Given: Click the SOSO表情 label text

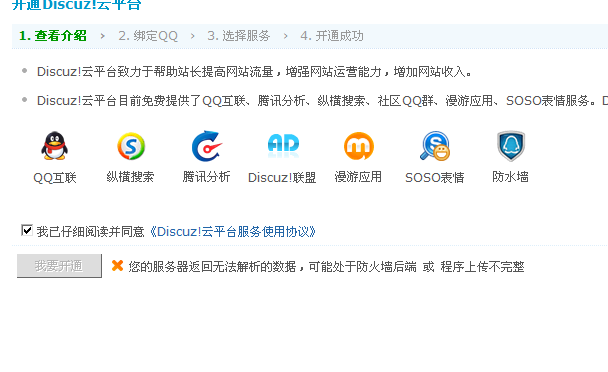Looking at the screenshot, I should pos(435,178).
